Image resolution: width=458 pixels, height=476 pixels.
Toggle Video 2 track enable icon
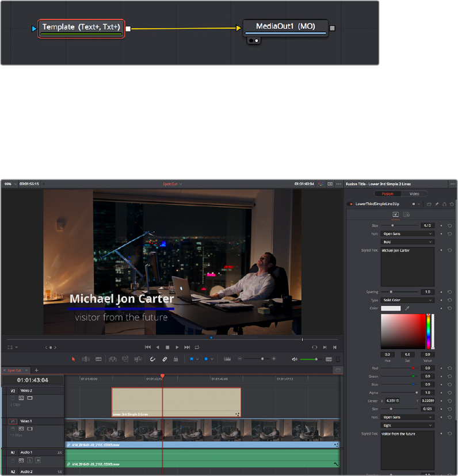point(30,398)
